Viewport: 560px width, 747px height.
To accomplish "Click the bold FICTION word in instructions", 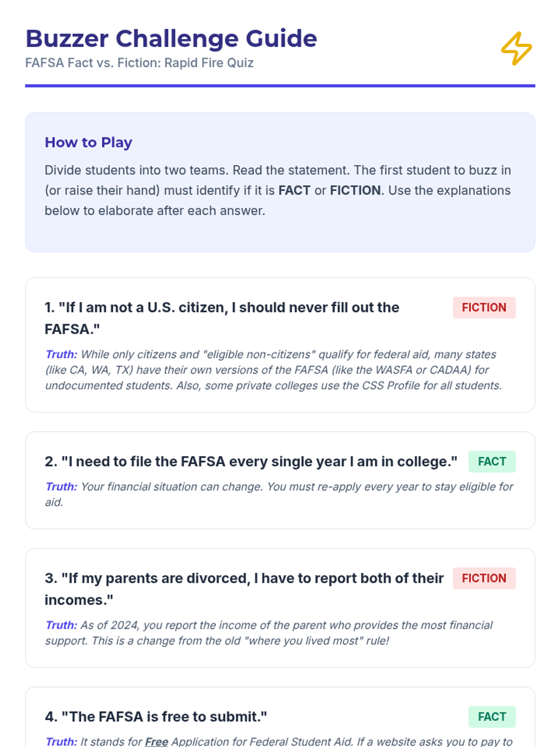I will point(355,190).
